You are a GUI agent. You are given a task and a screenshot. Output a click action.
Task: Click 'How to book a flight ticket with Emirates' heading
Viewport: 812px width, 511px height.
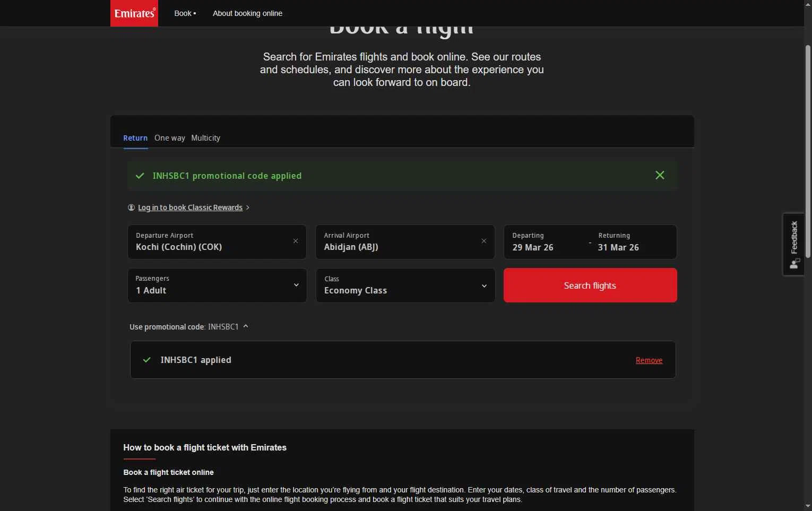coord(205,447)
